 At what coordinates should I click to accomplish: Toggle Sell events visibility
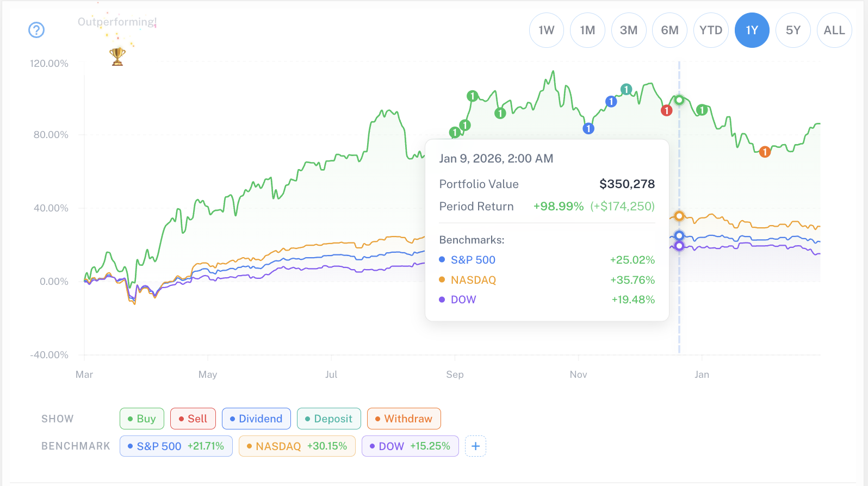click(x=193, y=419)
